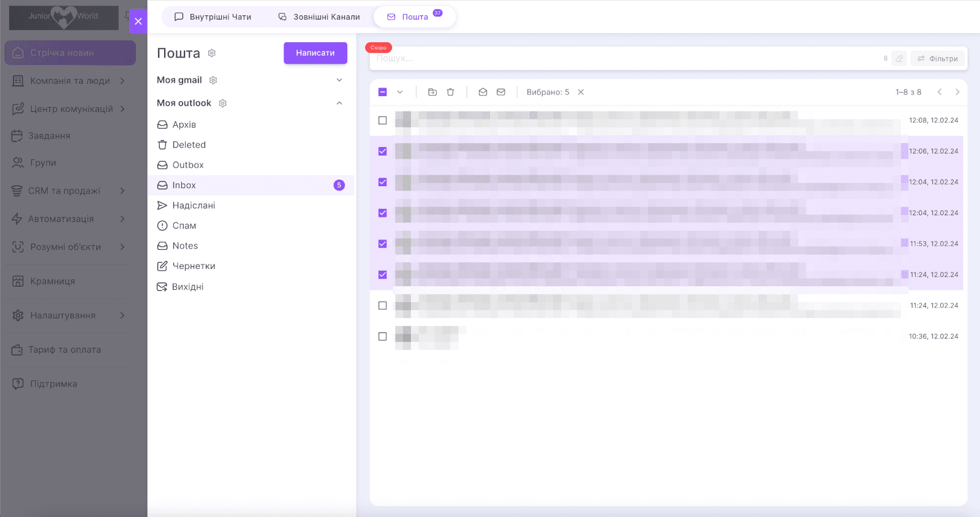Open the selection options dropdown arrow
Viewport: 980px width, 517px height.
click(400, 92)
